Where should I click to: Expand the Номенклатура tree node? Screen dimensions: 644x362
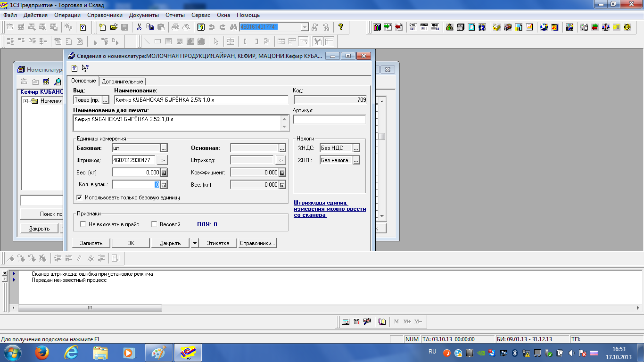tap(25, 101)
